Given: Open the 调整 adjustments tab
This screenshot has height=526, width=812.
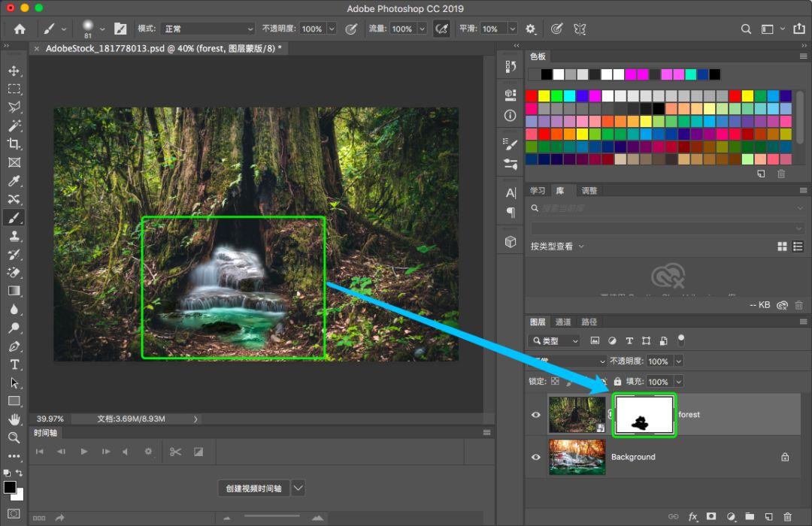Looking at the screenshot, I should (589, 191).
